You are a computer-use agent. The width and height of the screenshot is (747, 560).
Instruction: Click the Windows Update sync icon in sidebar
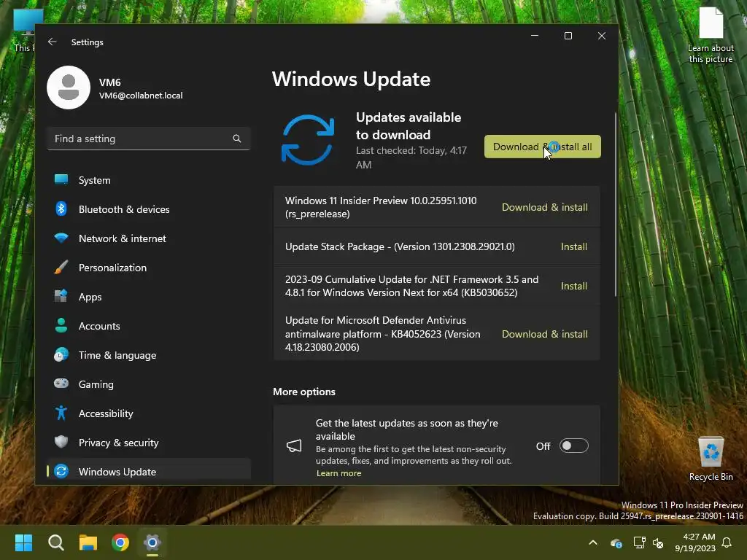coord(61,471)
